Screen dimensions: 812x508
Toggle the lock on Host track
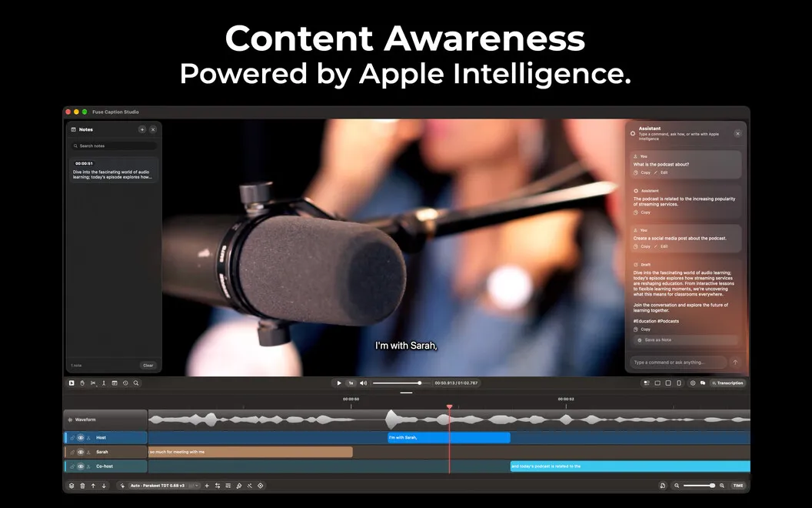(x=72, y=438)
